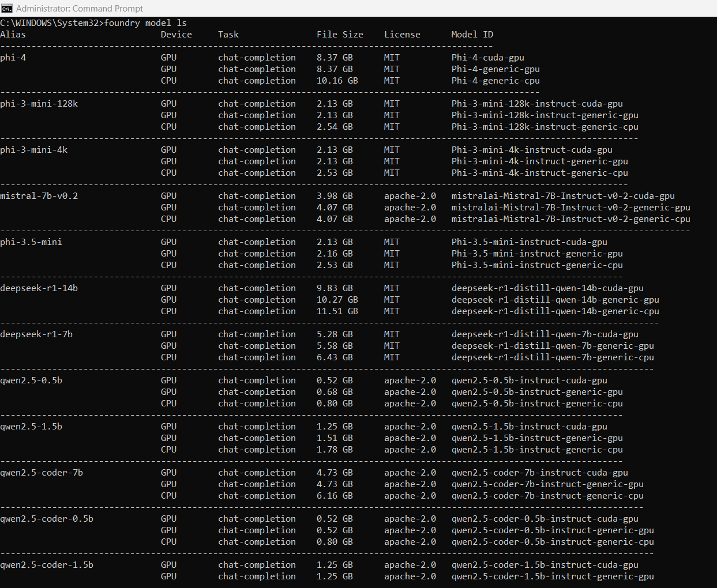Screen dimensions: 717x588
Task: Click 'Phi-3.5-mini-instruct-generic-cpu' model ID
Action: (x=537, y=265)
